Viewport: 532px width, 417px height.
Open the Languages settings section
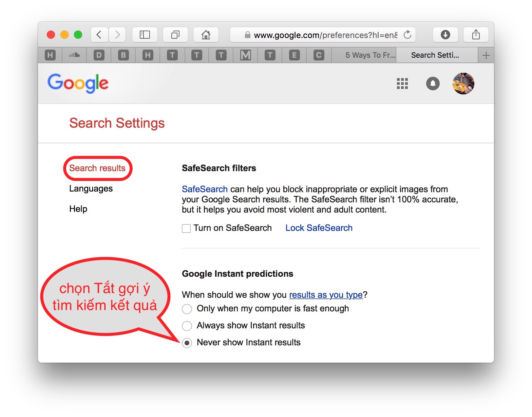click(91, 189)
